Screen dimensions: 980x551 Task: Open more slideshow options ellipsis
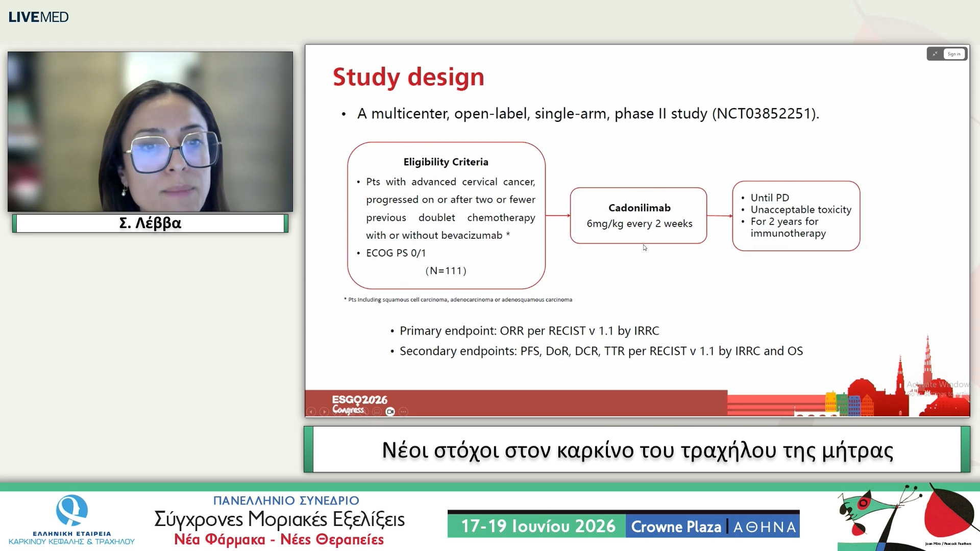coord(404,412)
